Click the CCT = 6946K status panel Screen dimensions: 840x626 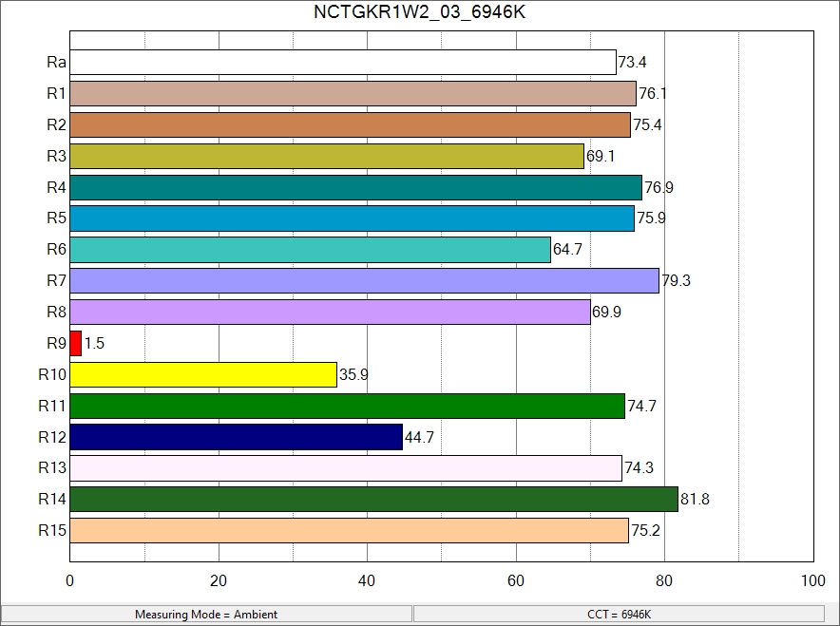[619, 615]
